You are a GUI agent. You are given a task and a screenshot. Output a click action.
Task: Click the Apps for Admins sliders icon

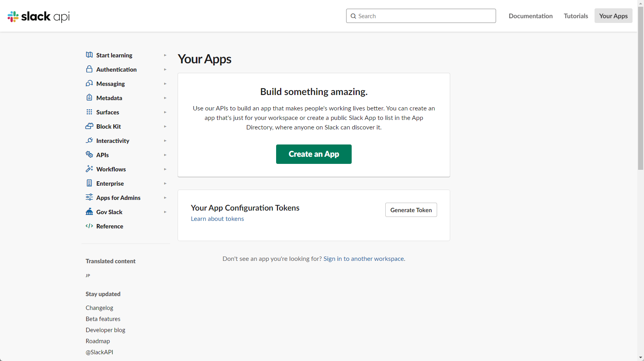pos(89,197)
